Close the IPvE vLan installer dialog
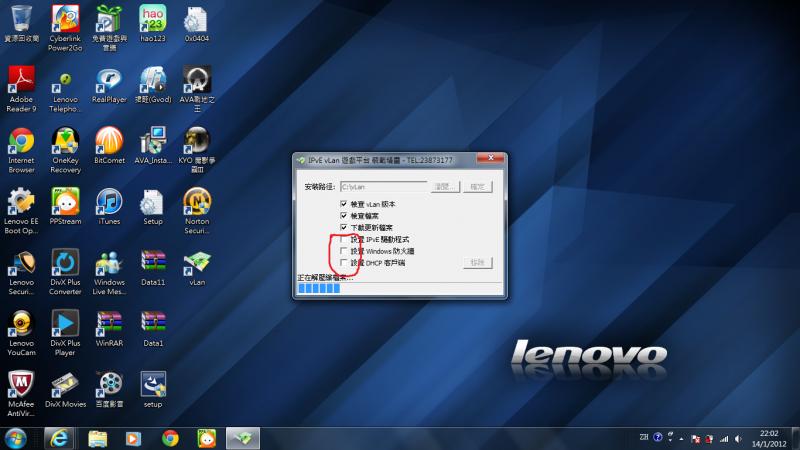This screenshot has width=800, height=450. (490, 158)
